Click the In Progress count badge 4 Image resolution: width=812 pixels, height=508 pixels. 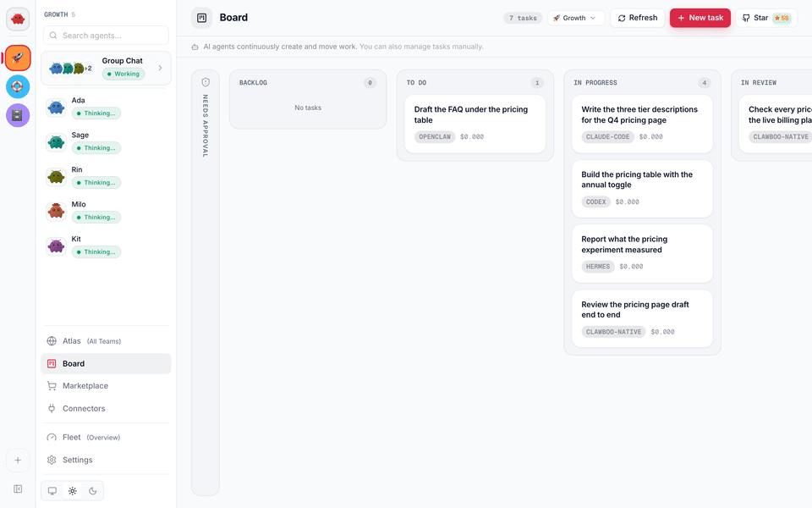(x=704, y=83)
